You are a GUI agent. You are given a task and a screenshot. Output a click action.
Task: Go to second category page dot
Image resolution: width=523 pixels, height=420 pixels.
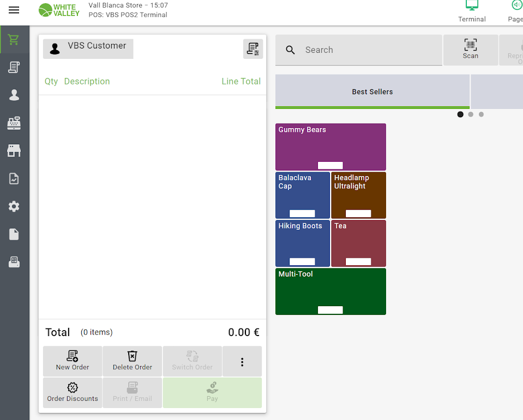pos(471,114)
